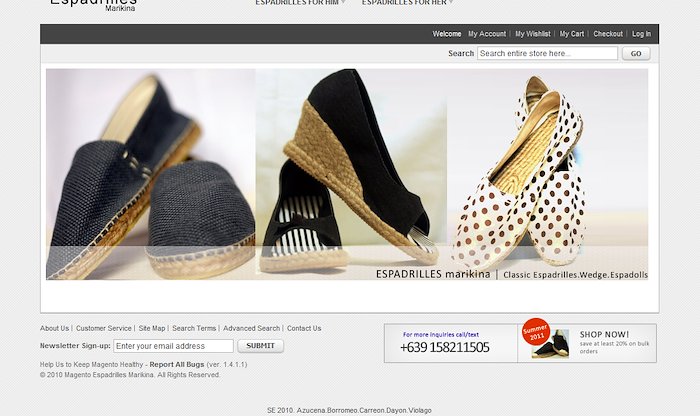Open the My Account link
Image resolution: width=700 pixels, height=416 pixels.
point(487,34)
